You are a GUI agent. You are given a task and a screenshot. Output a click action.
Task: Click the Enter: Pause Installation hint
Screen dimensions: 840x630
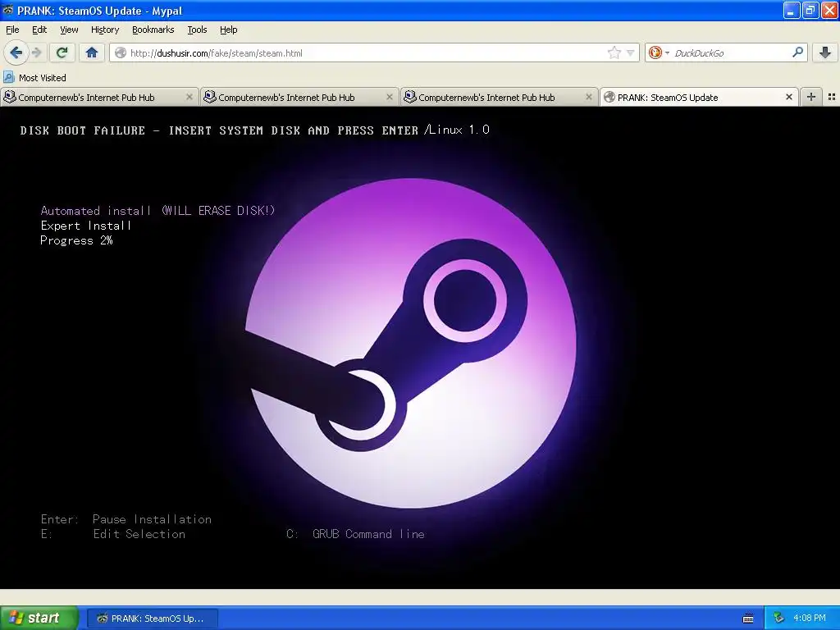tap(126, 519)
